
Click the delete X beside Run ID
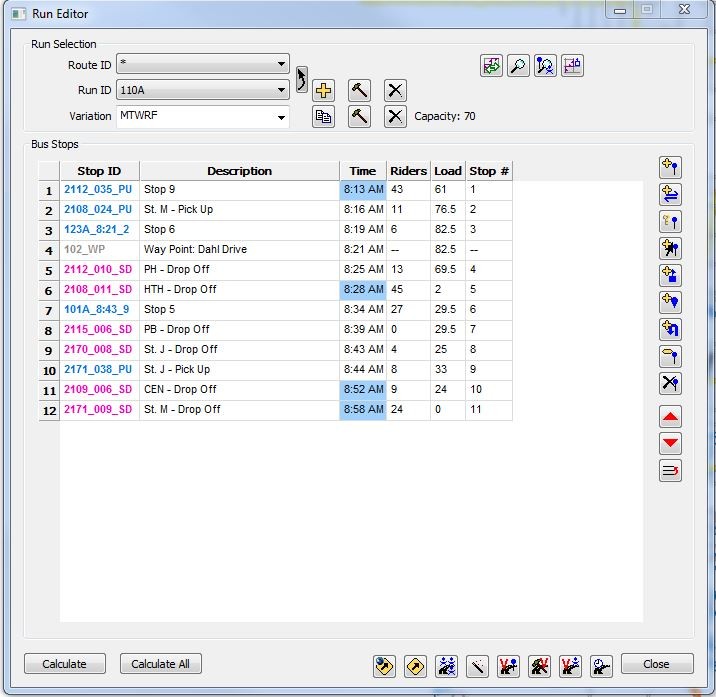[395, 90]
